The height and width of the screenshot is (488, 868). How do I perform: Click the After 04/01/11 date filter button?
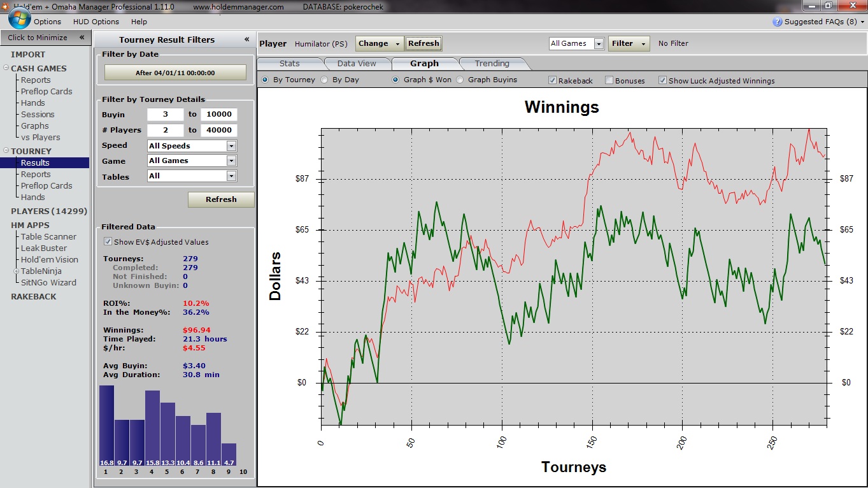(175, 73)
